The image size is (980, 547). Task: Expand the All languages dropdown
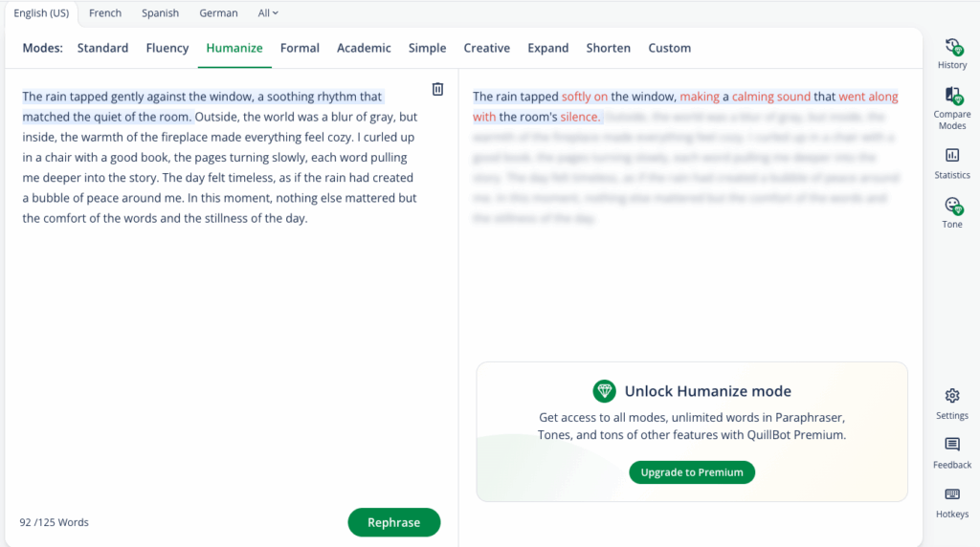(x=268, y=13)
